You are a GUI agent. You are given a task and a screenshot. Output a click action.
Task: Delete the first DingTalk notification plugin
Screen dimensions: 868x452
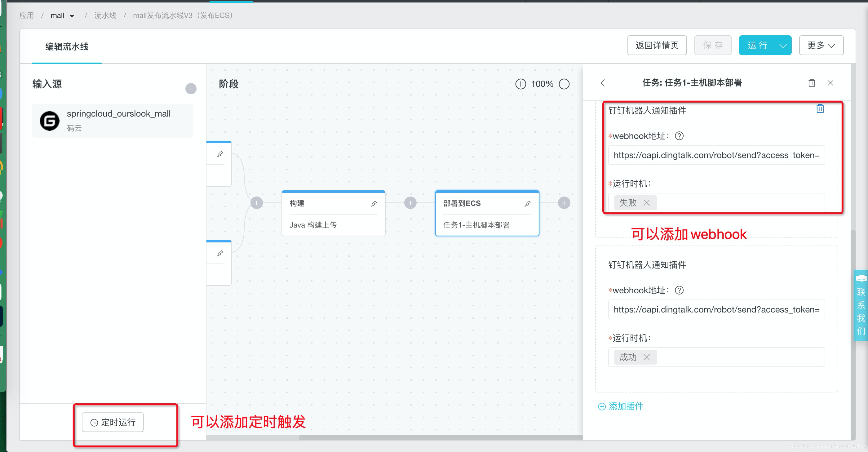(820, 109)
